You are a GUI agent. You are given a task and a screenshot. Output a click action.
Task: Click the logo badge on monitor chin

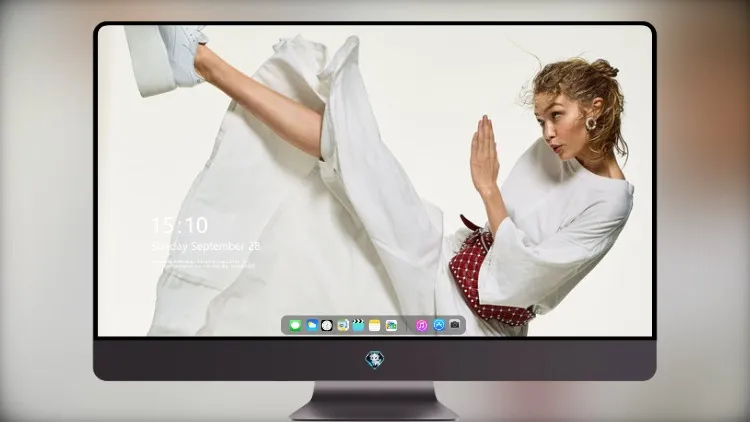375,360
